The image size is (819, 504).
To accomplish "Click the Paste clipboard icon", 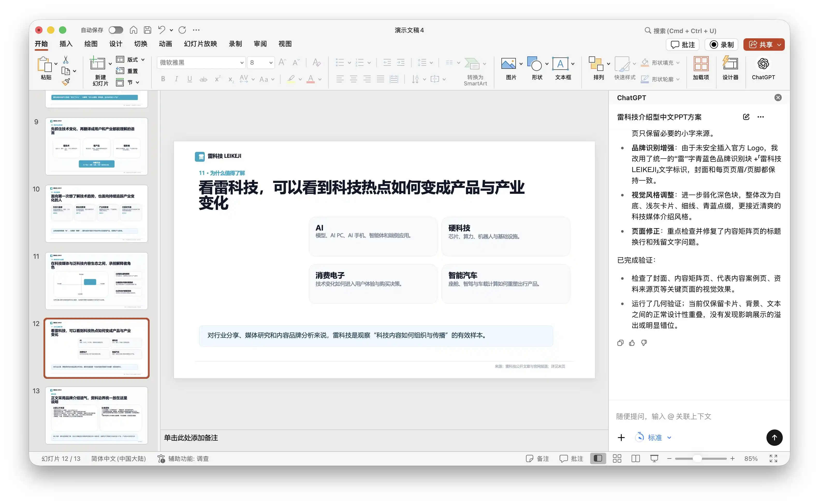I will [x=44, y=64].
